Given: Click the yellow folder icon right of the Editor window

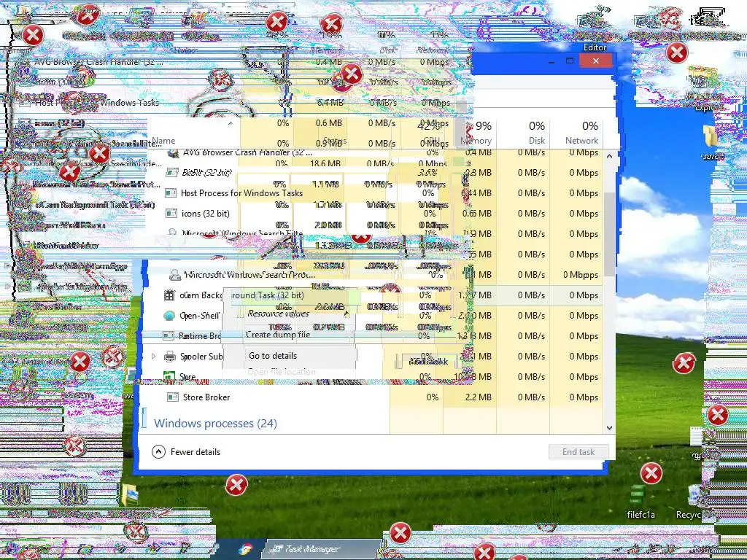Looking at the screenshot, I should 709,136.
